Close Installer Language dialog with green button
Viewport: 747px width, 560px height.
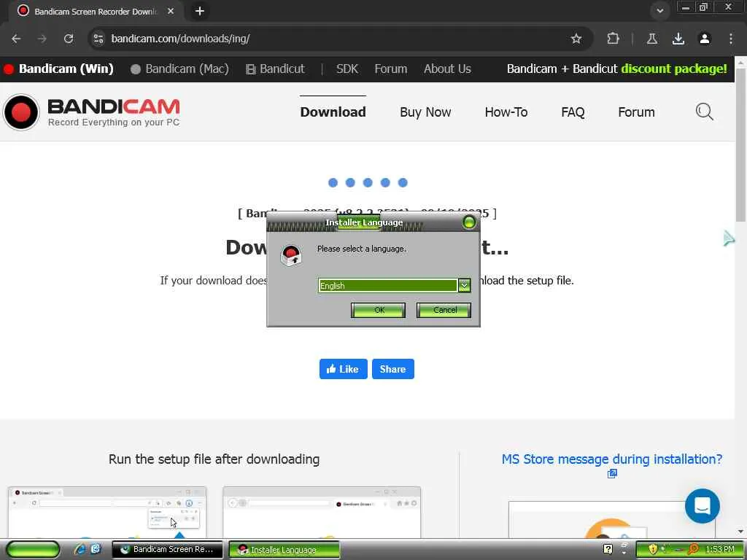pyautogui.click(x=469, y=222)
